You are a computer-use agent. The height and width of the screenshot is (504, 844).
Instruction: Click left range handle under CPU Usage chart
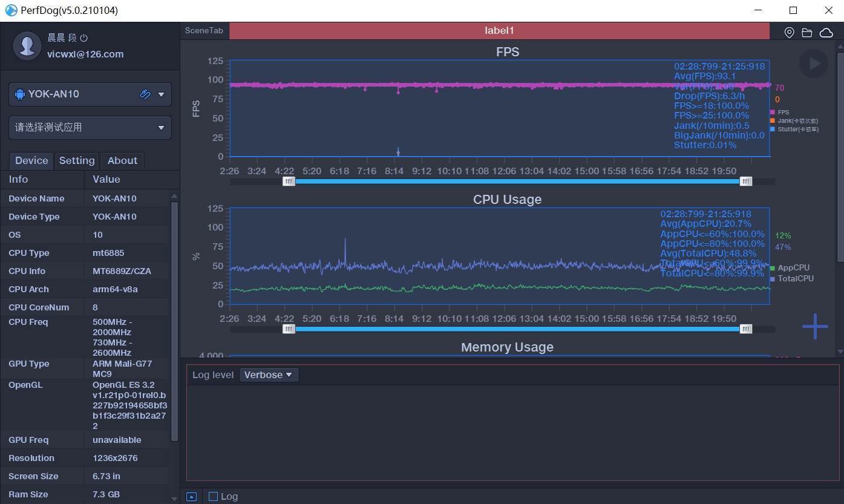[289, 329]
